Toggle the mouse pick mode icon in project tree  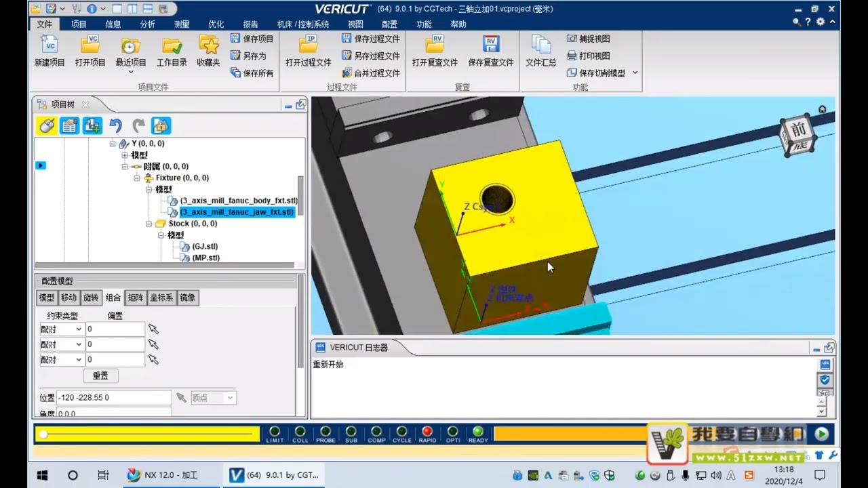[46, 125]
